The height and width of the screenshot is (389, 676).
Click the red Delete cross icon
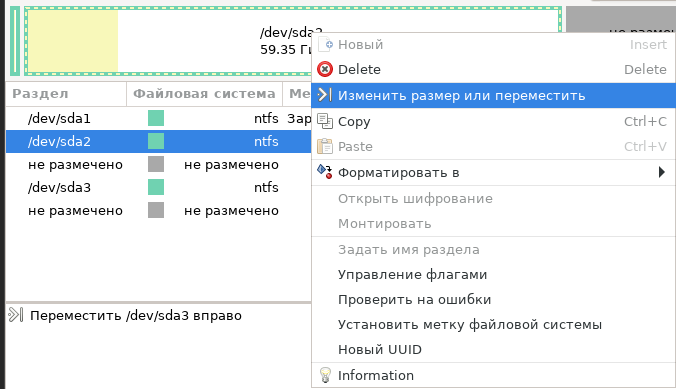click(325, 69)
